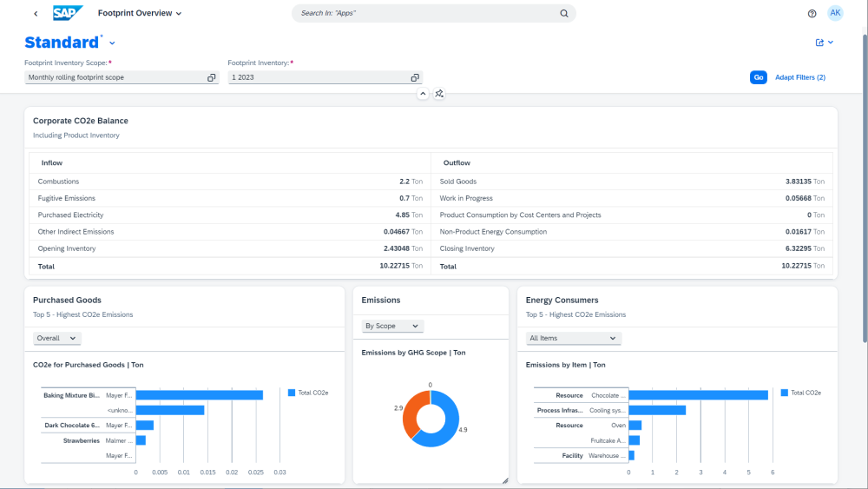This screenshot has width=868, height=489.
Task: Open the Overall dropdown in Purchased Goods
Action: tap(56, 338)
